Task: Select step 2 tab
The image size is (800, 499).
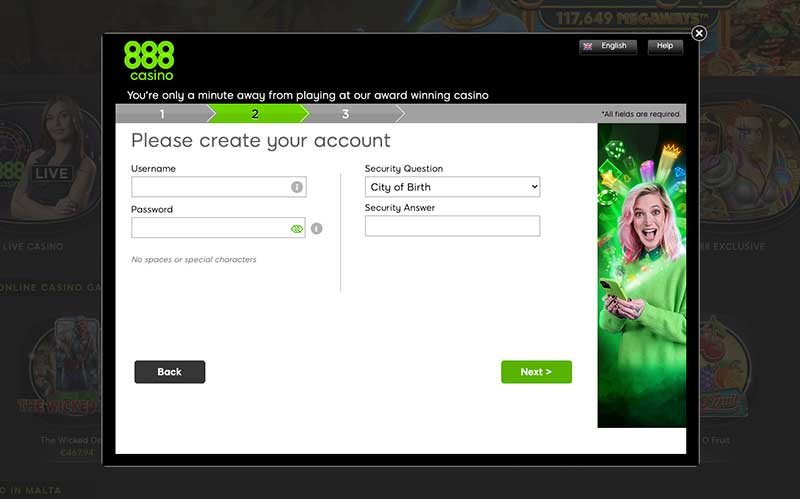Action: click(x=255, y=114)
